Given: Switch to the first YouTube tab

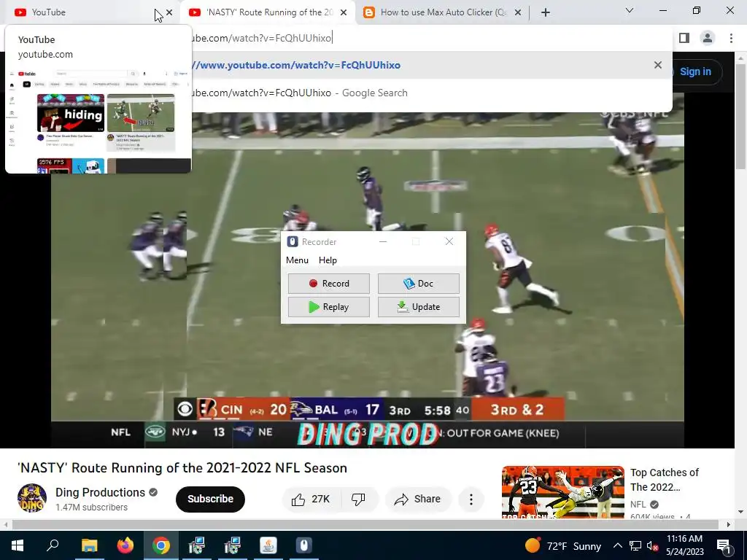Looking at the screenshot, I should tap(86, 12).
